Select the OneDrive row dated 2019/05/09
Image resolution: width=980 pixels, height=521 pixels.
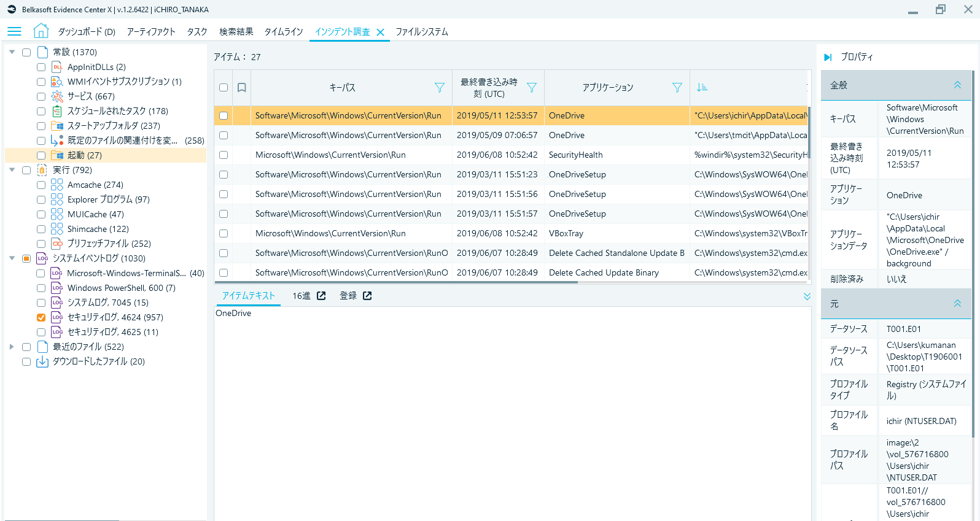coord(511,135)
